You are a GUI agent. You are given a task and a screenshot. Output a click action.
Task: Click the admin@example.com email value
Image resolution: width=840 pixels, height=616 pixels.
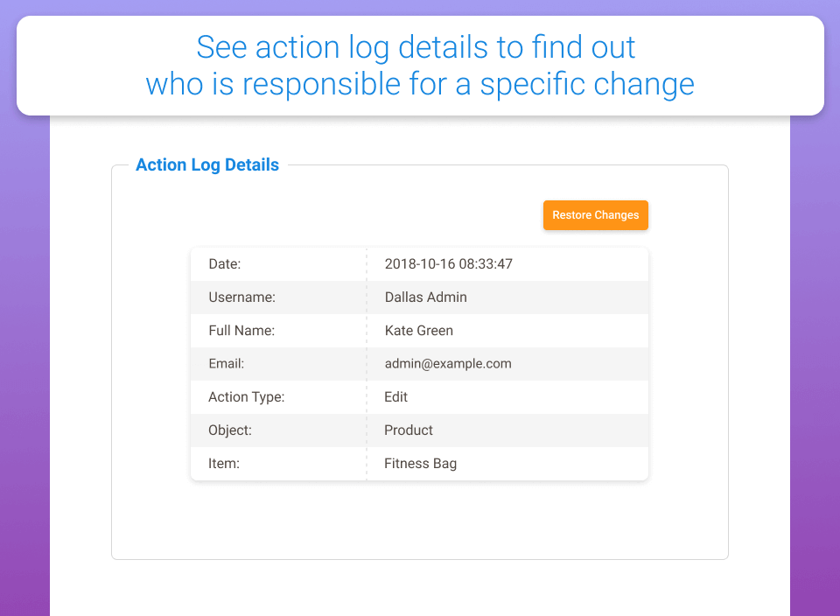click(448, 363)
